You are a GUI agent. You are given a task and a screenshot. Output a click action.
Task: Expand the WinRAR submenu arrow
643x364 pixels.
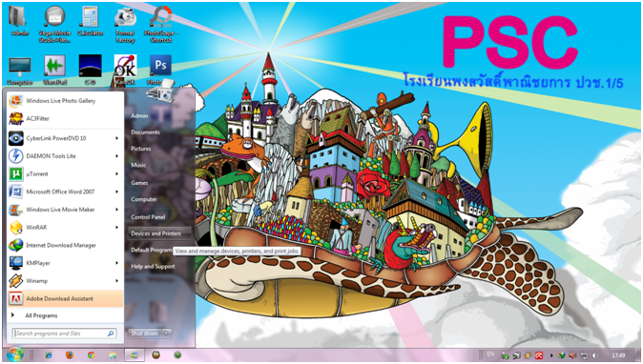117,227
